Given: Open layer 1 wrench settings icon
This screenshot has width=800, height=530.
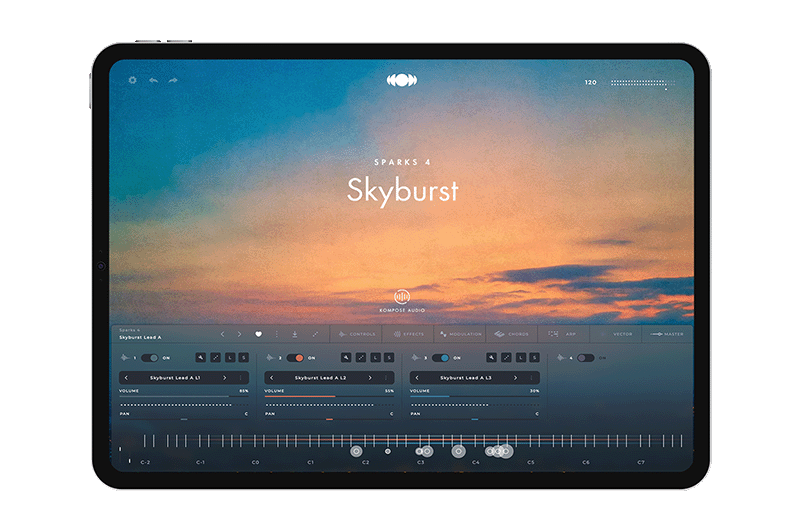Looking at the screenshot, I should click(201, 358).
